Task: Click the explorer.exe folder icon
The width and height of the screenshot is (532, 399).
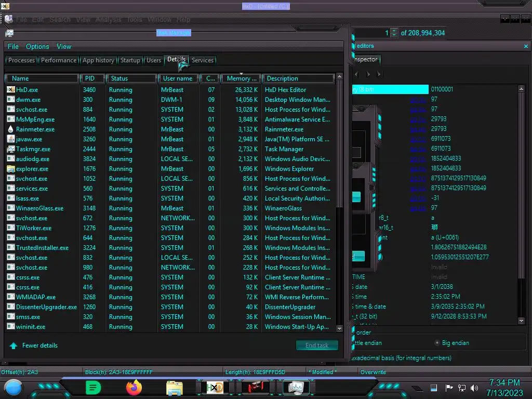Action: coord(11,169)
